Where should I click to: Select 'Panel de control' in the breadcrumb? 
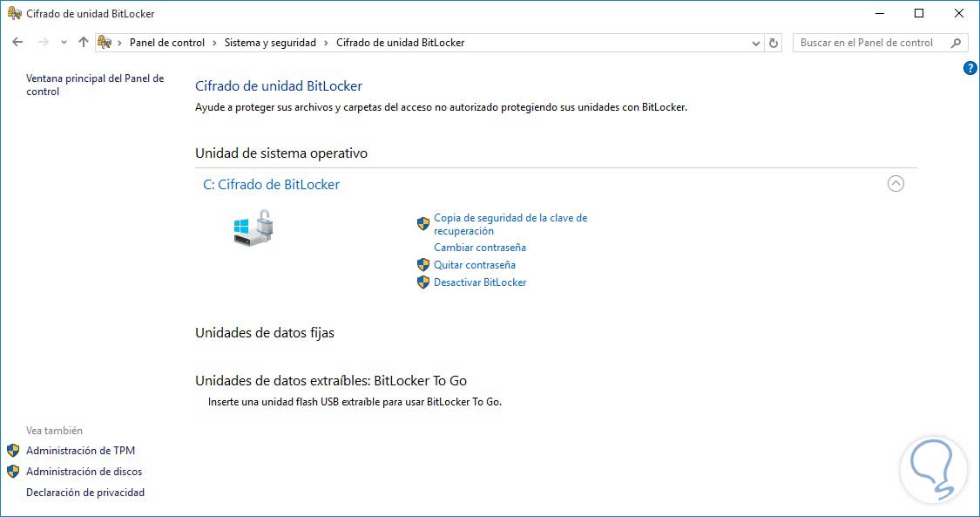167,43
